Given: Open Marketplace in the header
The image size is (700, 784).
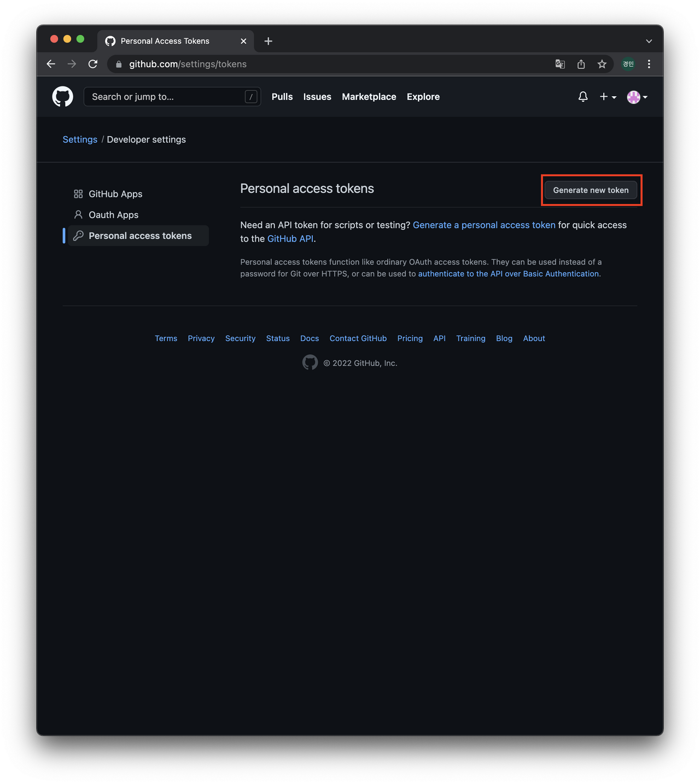Looking at the screenshot, I should tap(369, 97).
